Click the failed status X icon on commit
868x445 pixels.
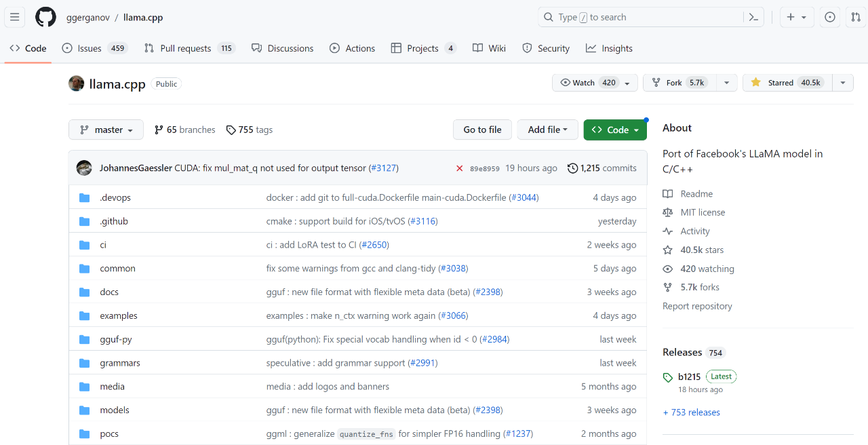[x=459, y=168]
